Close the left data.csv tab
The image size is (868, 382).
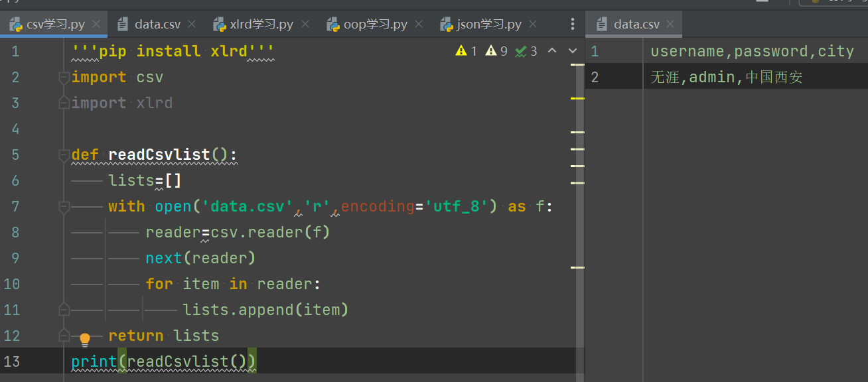[x=192, y=25]
